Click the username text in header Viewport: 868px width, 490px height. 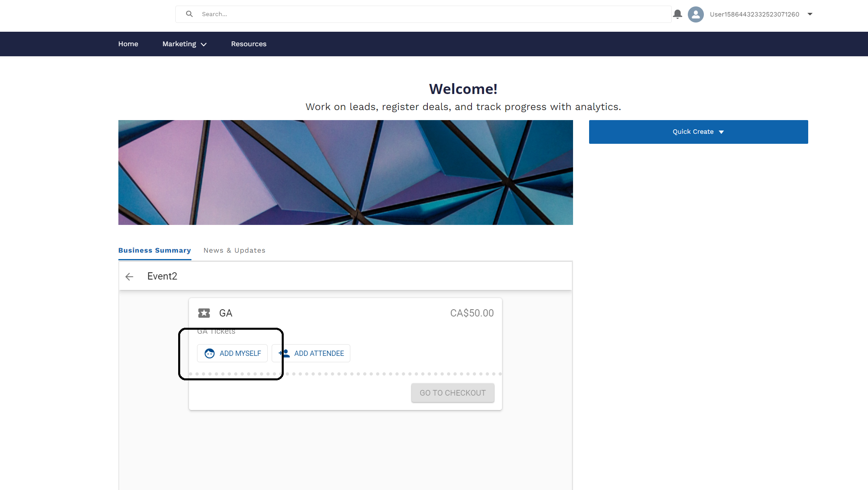click(x=754, y=14)
